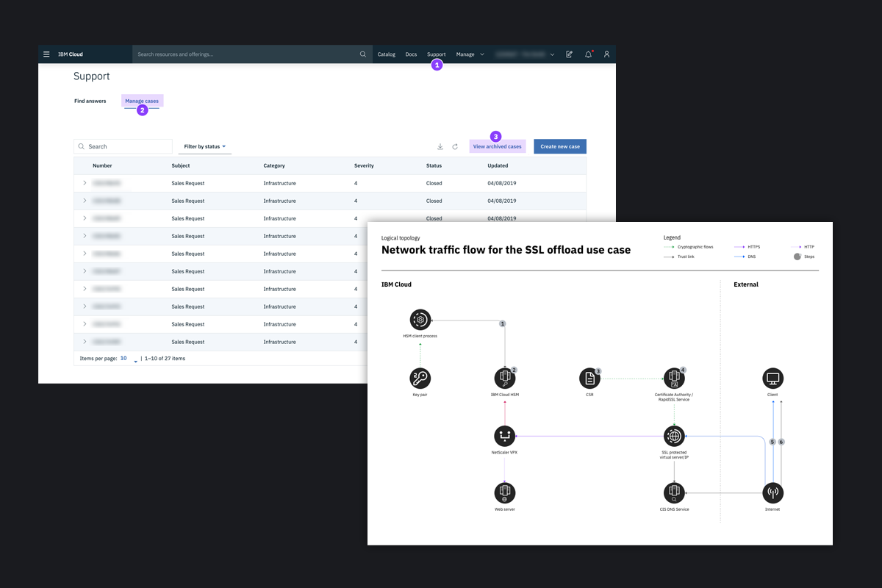This screenshot has width=882, height=588.
Task: Open the user profile avatar icon
Action: (606, 54)
